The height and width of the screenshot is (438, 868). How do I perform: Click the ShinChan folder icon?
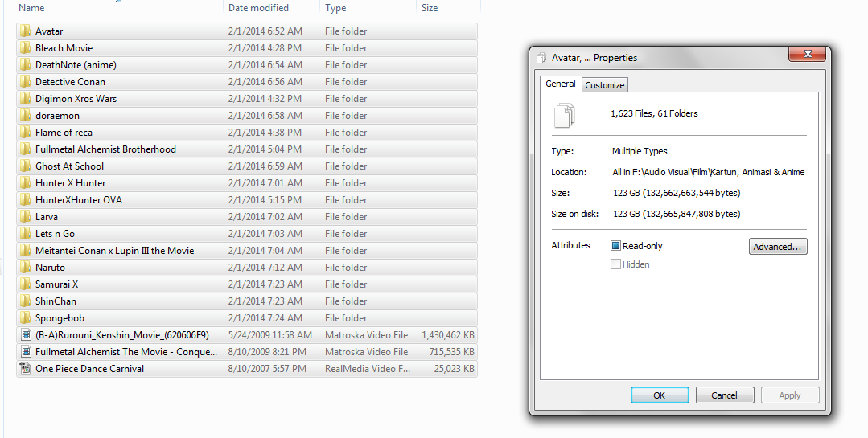point(25,301)
